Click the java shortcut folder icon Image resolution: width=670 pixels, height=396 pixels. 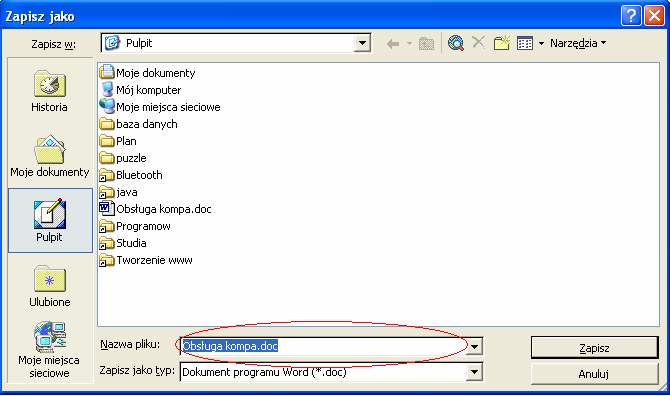pyautogui.click(x=107, y=192)
